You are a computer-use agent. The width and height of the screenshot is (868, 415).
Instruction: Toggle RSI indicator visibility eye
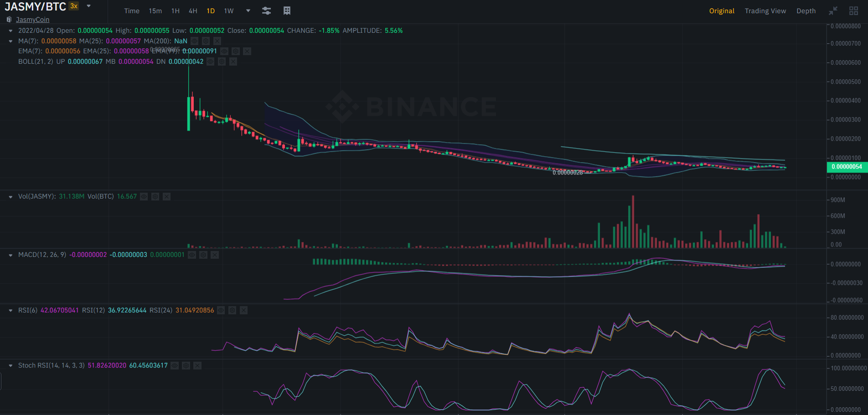[221, 310]
